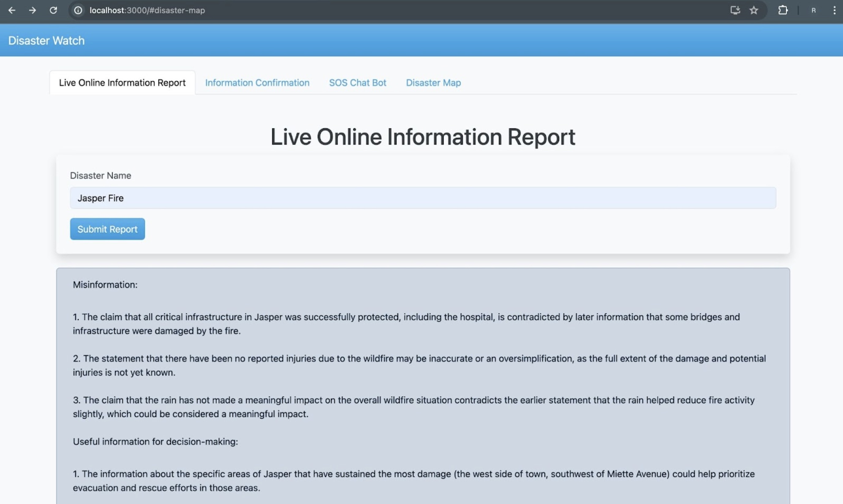Bookmark this page with the star icon

click(754, 10)
